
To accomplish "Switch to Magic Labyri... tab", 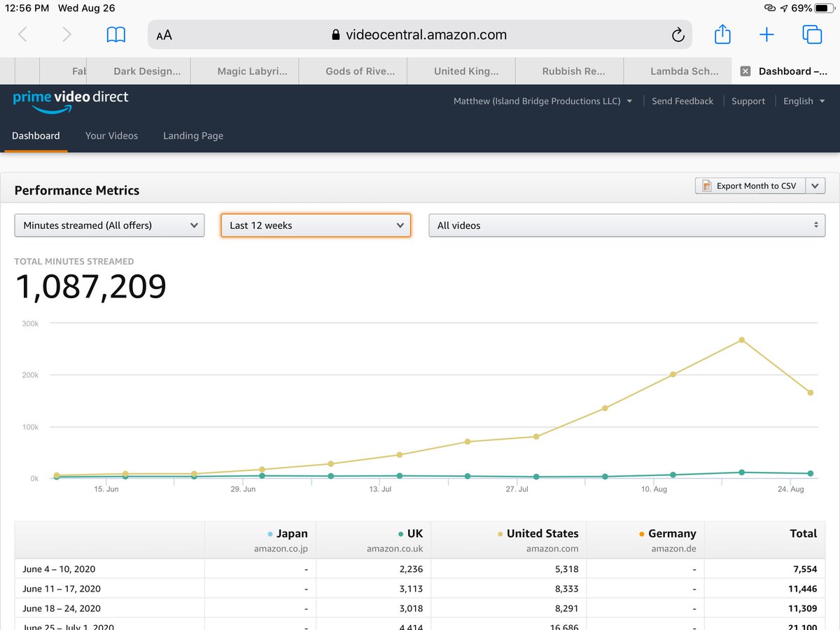I will point(244,71).
